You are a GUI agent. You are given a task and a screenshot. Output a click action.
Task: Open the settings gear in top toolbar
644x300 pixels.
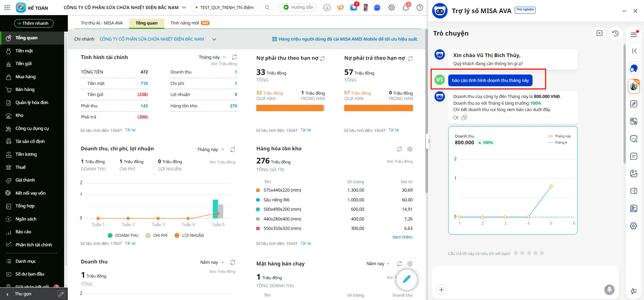[x=391, y=8]
